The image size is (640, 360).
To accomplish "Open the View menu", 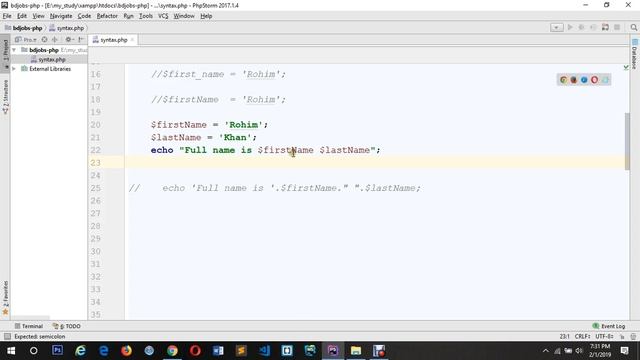I will pyautogui.click(x=38, y=16).
